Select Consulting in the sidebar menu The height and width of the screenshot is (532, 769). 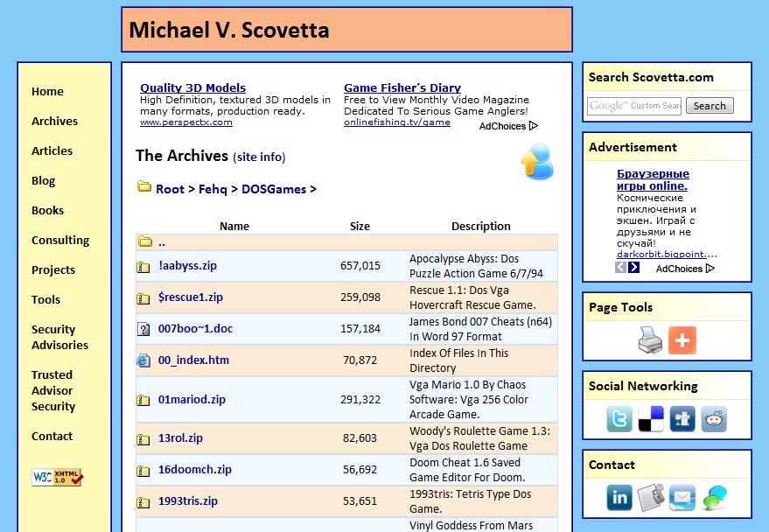pyautogui.click(x=60, y=241)
